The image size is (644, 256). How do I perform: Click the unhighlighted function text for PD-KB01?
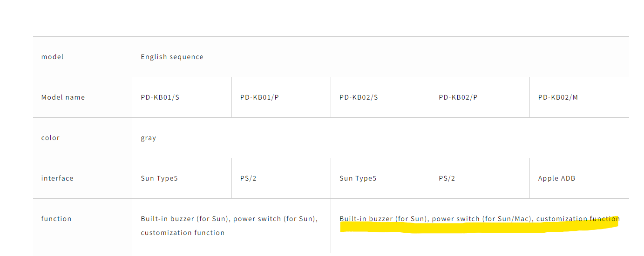tap(230, 226)
